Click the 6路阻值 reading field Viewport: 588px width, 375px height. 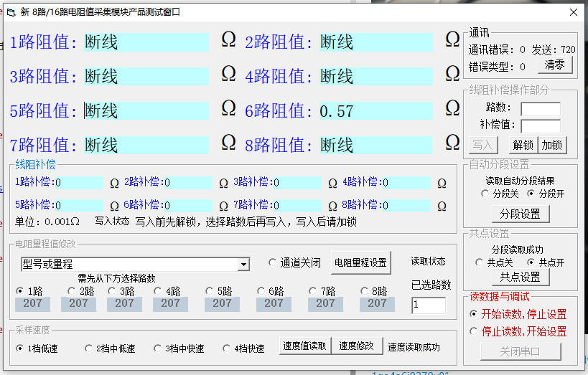tap(375, 111)
